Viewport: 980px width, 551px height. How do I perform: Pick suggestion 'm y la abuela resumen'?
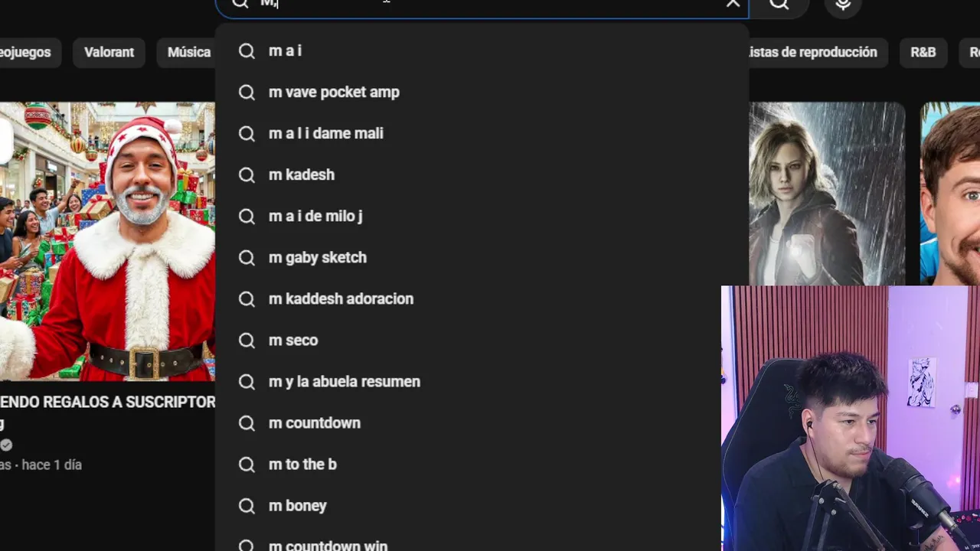(x=482, y=381)
